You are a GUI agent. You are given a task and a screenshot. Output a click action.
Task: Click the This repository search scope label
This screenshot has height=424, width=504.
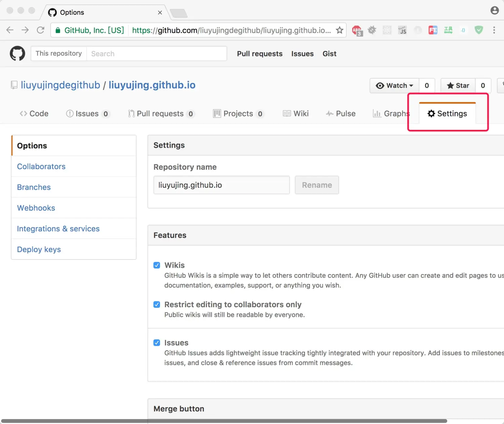pos(59,53)
